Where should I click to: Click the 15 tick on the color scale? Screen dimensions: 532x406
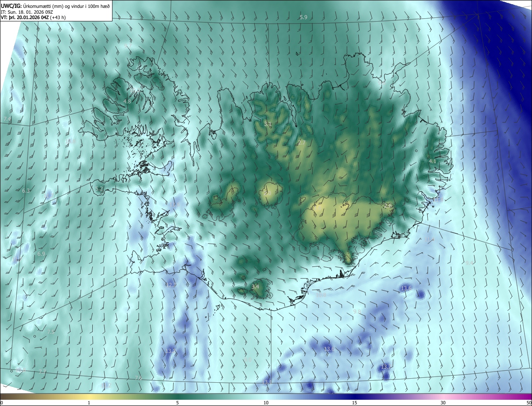click(x=355, y=403)
